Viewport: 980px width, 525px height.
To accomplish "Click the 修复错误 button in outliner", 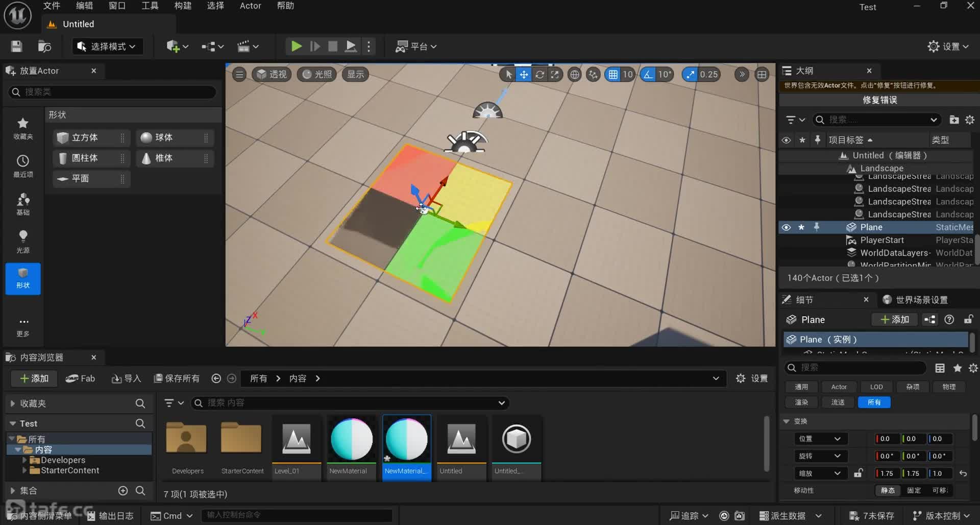I will tap(879, 100).
